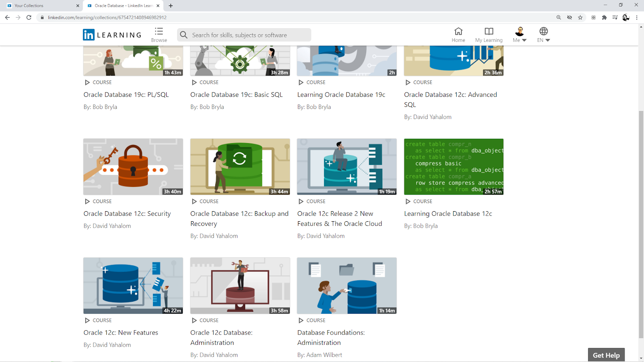Open Database Foundations: Administration course
Image resolution: width=644 pixels, height=362 pixels.
click(x=331, y=337)
